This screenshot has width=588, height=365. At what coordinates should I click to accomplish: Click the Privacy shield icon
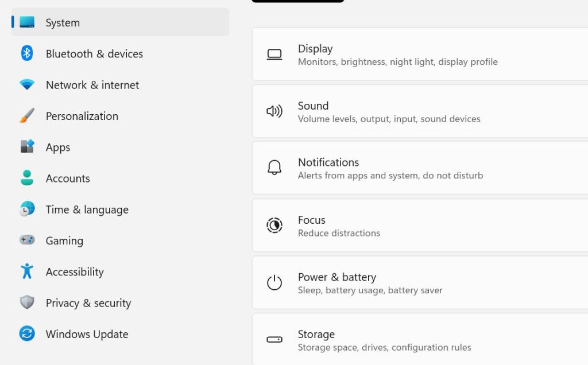[x=27, y=302]
